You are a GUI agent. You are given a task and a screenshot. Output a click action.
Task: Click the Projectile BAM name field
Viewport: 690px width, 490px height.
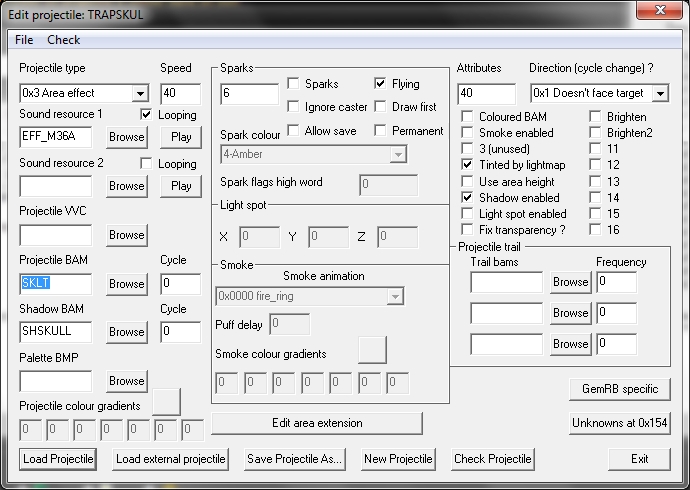(x=56, y=284)
